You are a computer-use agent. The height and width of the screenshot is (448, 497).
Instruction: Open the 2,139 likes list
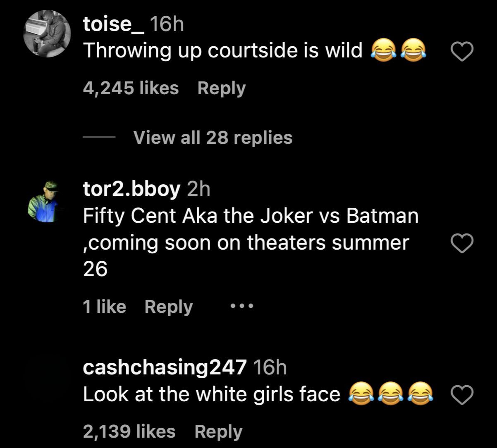tap(129, 431)
